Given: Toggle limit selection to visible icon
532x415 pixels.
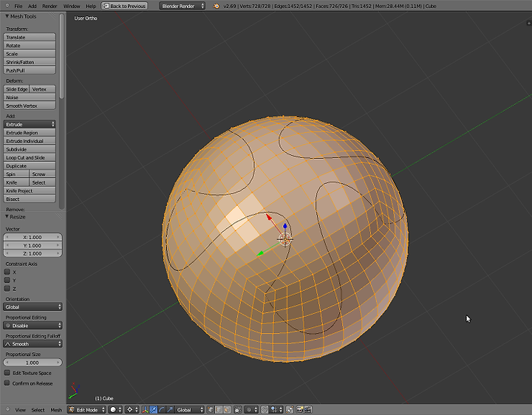Looking at the screenshot, I should click(x=237, y=410).
